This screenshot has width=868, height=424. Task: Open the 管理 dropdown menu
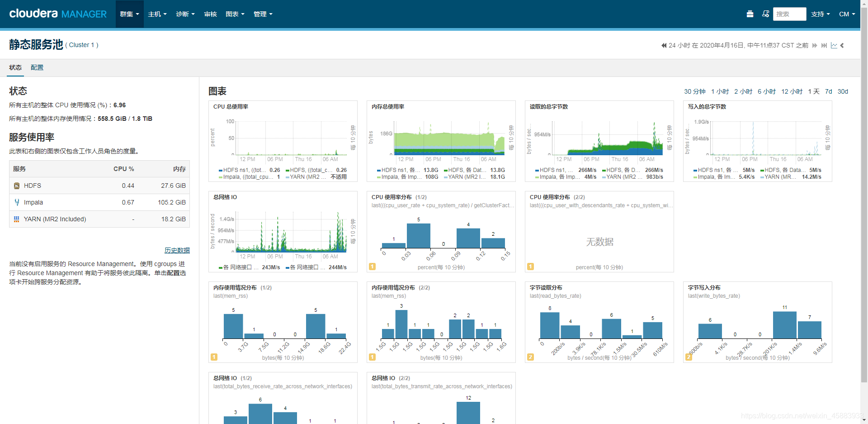click(x=263, y=14)
